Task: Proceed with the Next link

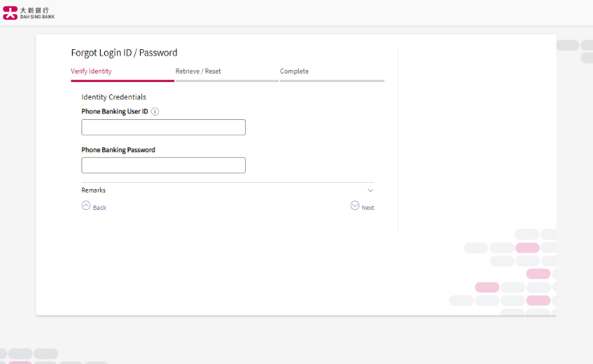Action: (x=368, y=208)
